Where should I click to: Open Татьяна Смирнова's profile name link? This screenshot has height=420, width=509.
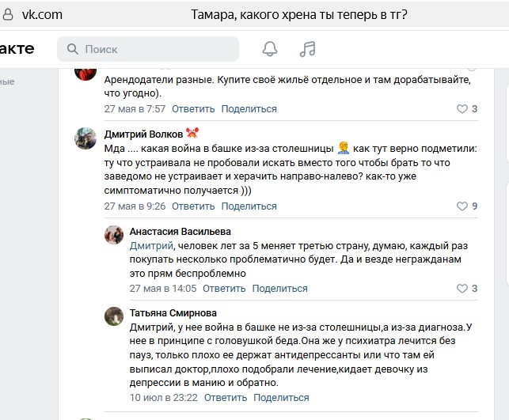[x=173, y=313]
